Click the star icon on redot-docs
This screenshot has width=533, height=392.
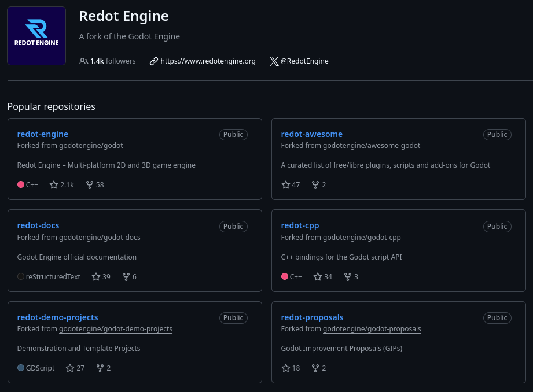[96, 277]
